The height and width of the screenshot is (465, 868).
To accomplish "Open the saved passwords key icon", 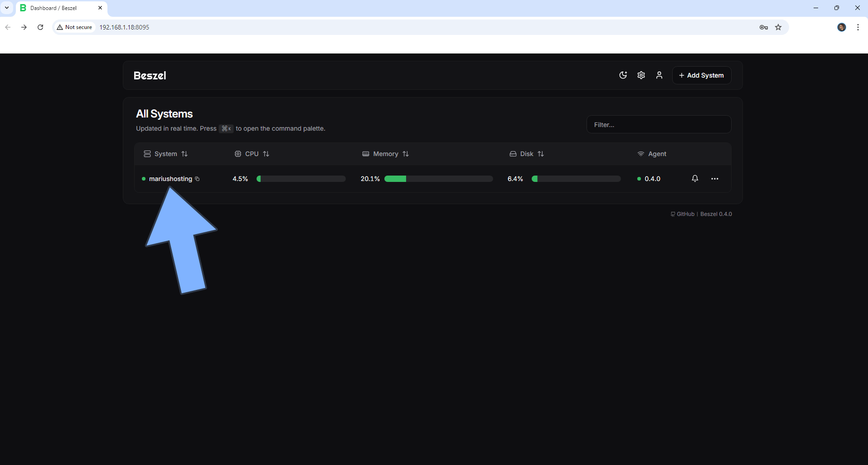I will 764,27.
